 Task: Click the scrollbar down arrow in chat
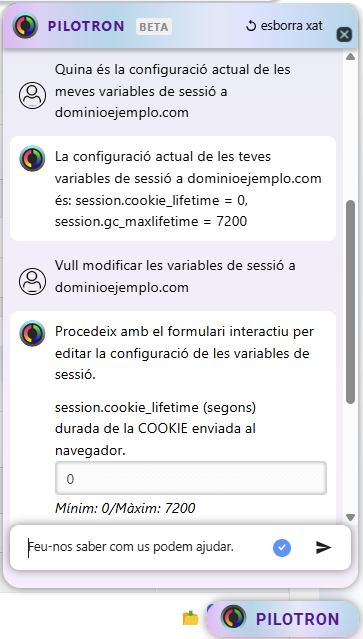(x=350, y=517)
